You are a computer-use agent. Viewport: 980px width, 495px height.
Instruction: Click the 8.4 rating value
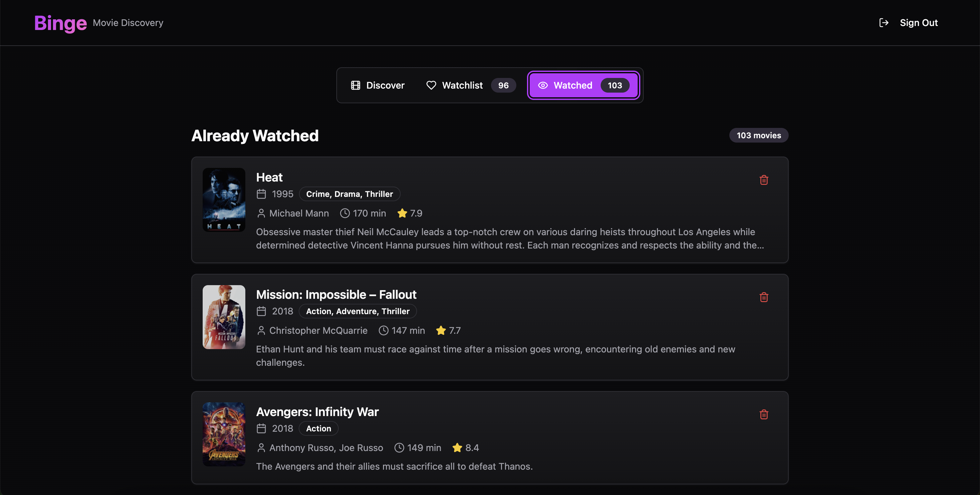point(472,447)
